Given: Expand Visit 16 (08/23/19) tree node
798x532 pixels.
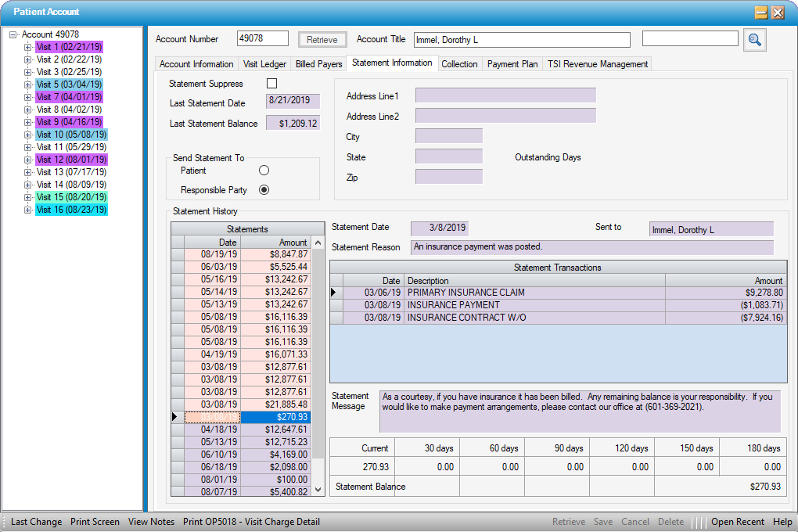Looking at the screenshot, I should (28, 210).
